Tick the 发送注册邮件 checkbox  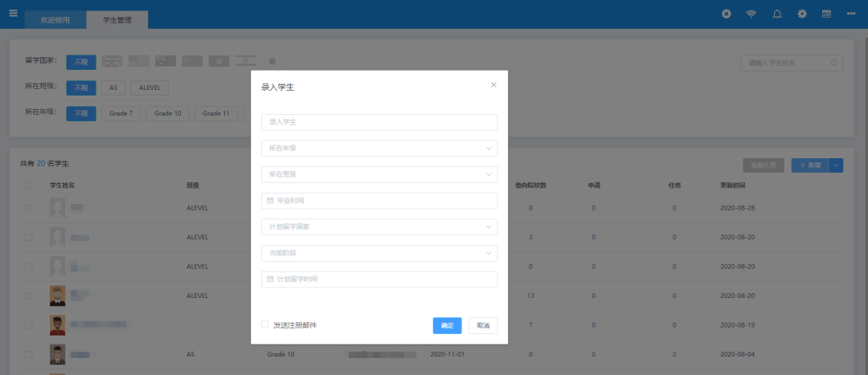[x=264, y=324]
